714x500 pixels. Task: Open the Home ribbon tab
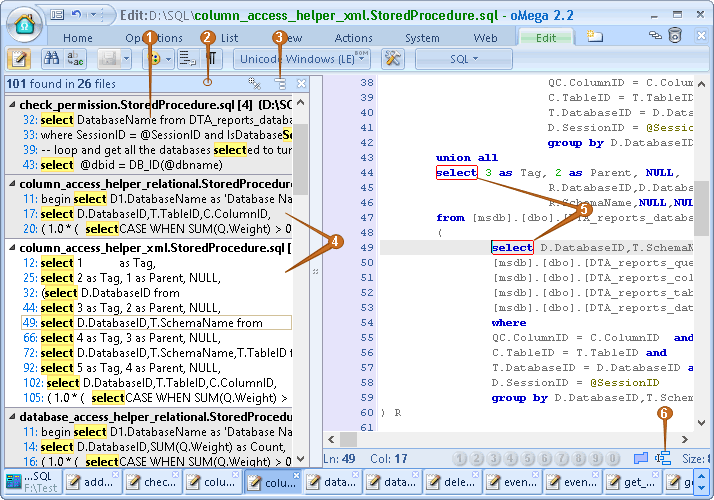point(78,38)
